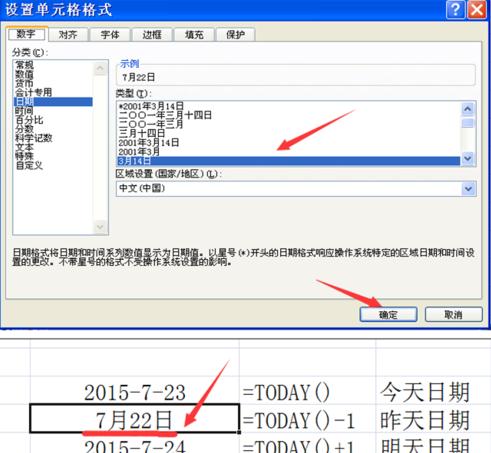Switch to the 填充 tab
The height and width of the screenshot is (453, 491).
194,34
